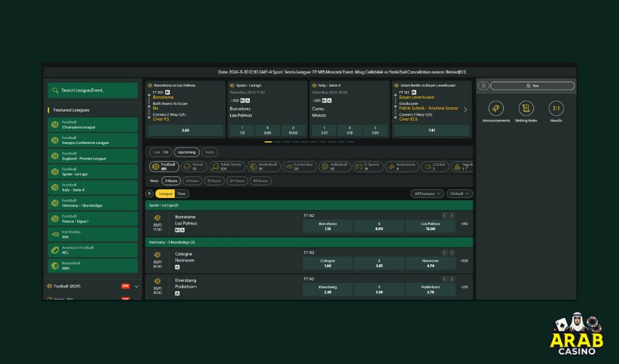
Task: Click football icon in Barcelona match row
Action: pyautogui.click(x=157, y=218)
